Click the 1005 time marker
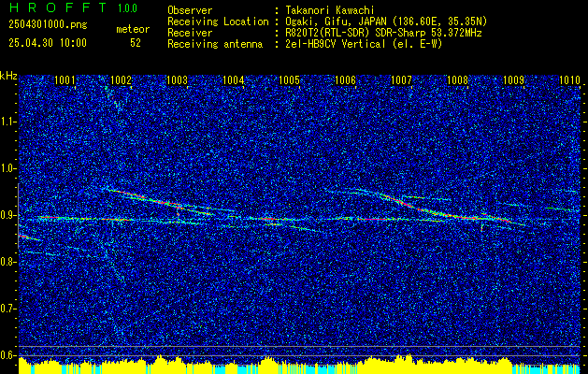 pos(290,80)
